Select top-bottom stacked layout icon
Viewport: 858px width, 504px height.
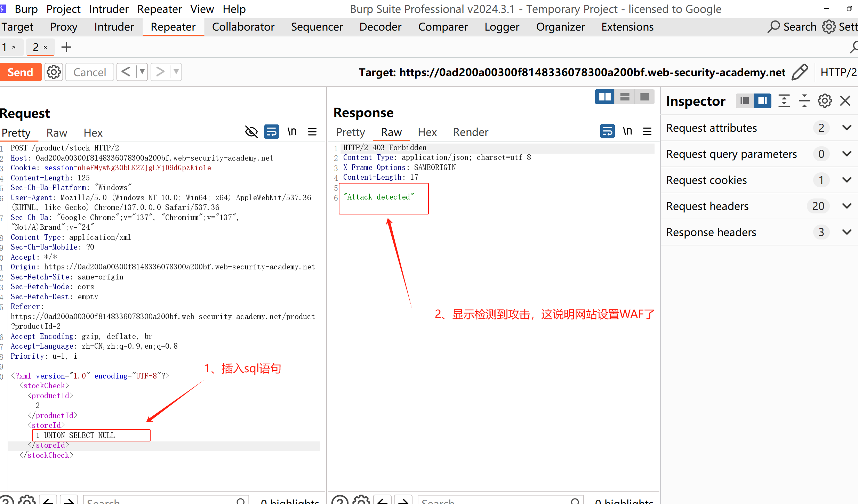tap(625, 97)
